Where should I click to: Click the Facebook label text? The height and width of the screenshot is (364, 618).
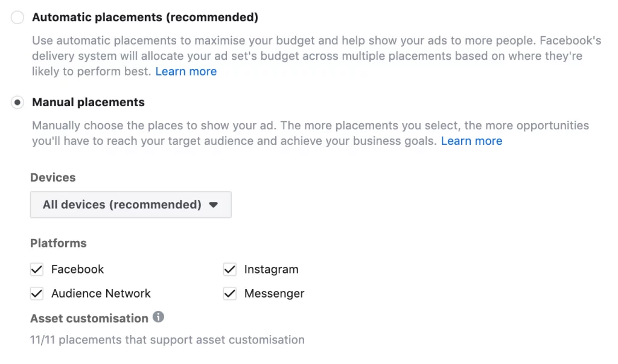pos(77,269)
